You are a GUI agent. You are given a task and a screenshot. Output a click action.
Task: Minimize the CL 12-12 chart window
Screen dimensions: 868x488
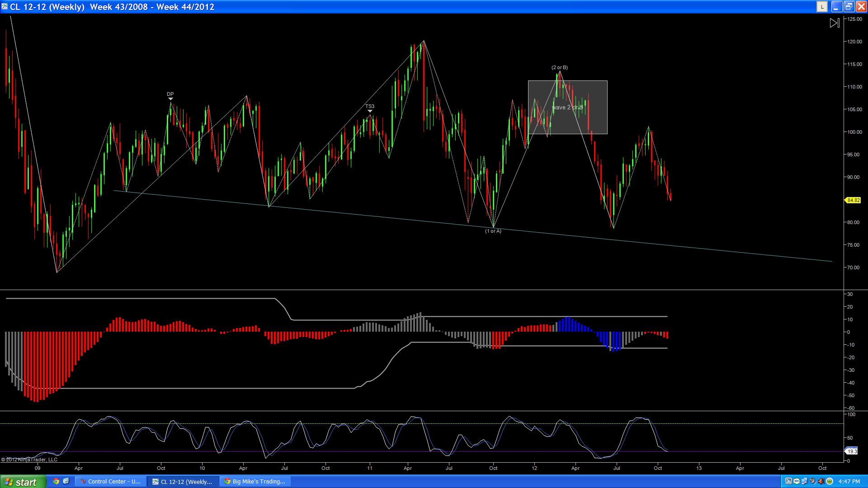[836, 7]
